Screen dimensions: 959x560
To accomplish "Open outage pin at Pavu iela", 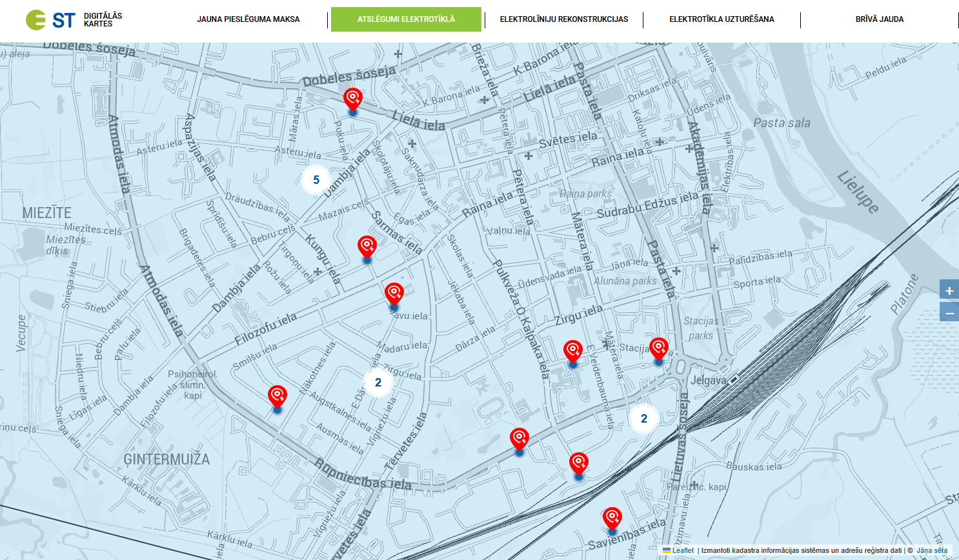I will [394, 295].
